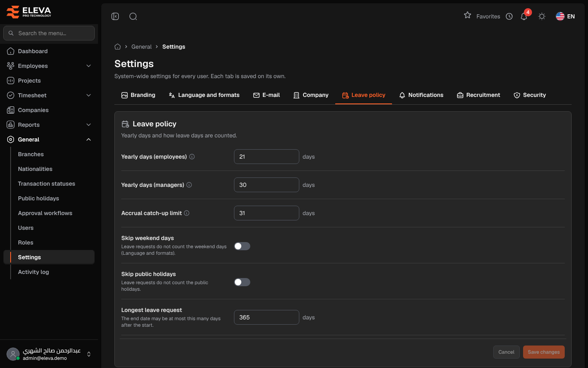Expand the Timesheet menu
This screenshot has width=588, height=368.
(x=49, y=95)
